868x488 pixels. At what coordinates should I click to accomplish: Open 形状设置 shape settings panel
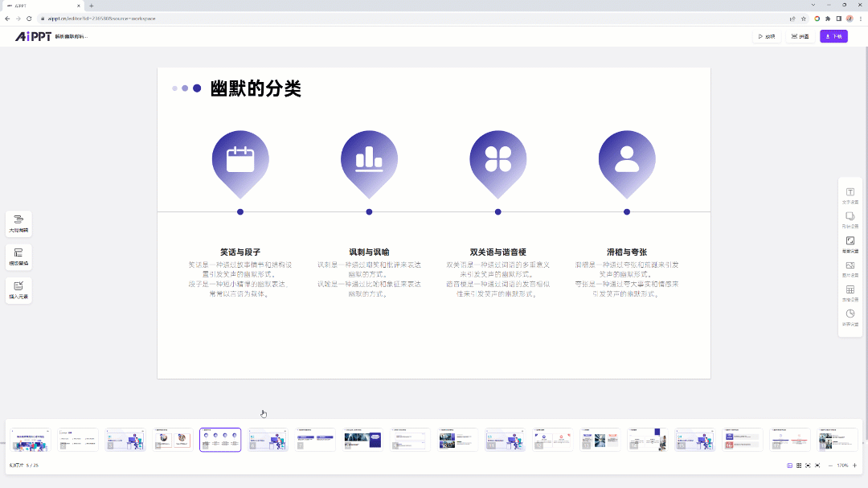[850, 216]
